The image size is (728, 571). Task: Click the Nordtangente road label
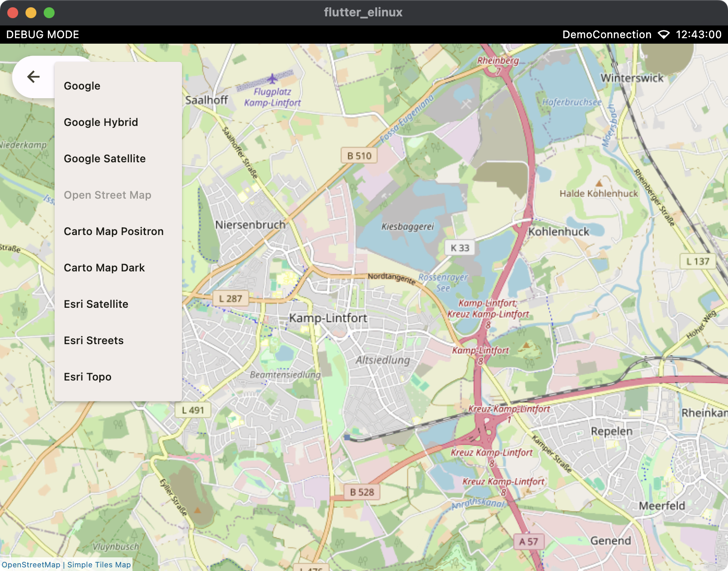coord(392,278)
